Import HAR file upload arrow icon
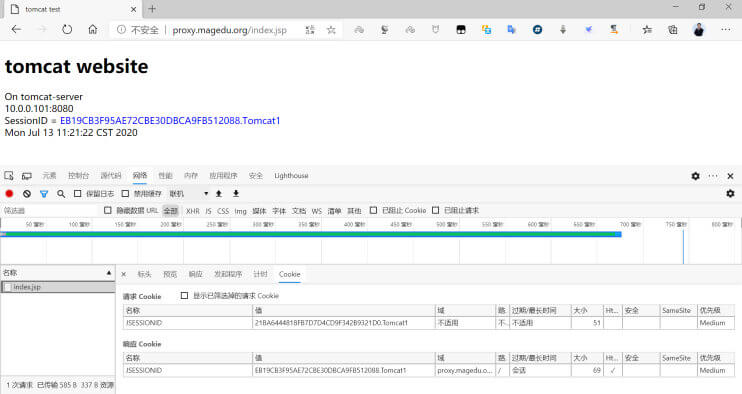 [x=219, y=193]
